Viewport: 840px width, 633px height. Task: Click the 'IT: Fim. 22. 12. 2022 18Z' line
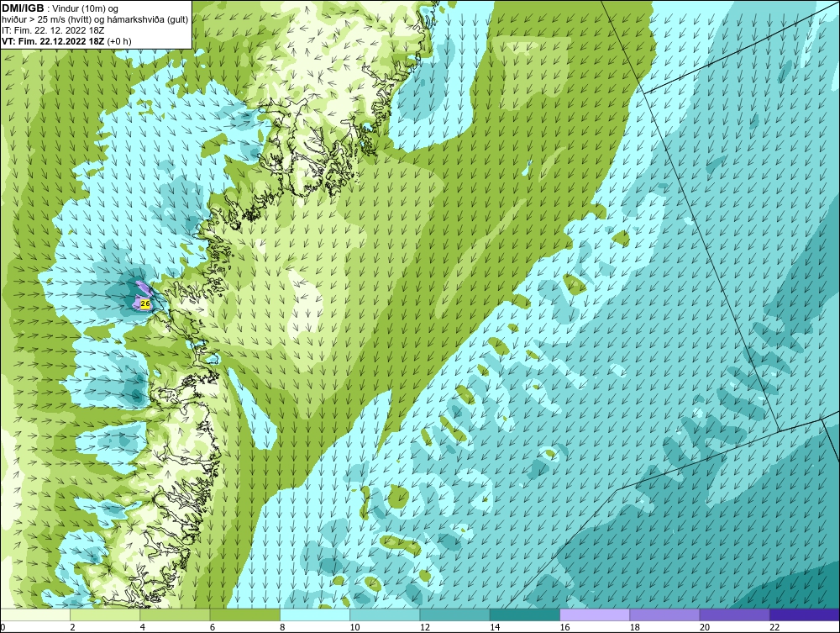[x=51, y=30]
